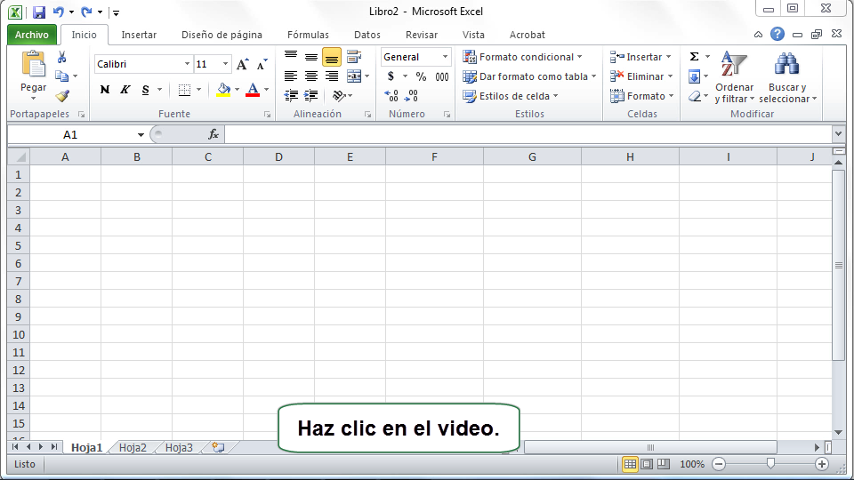This screenshot has height=480, width=854.
Task: Click the Undo arrow icon
Action: pos(58,12)
